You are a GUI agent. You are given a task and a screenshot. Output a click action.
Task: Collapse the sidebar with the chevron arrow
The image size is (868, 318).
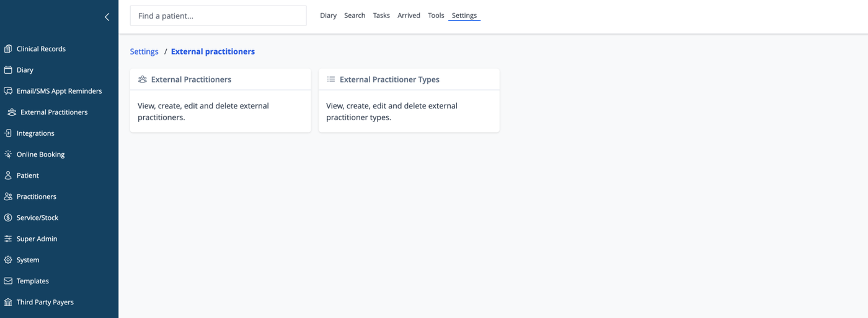pyautogui.click(x=107, y=17)
